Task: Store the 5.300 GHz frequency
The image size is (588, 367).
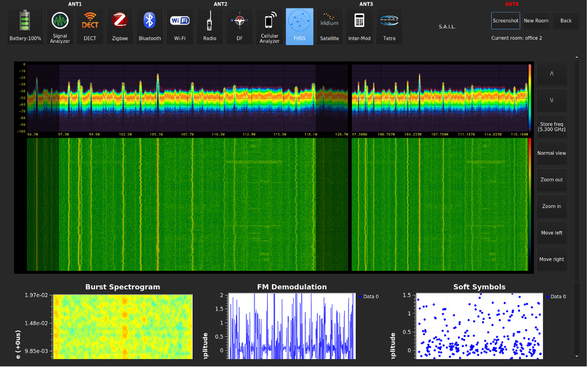Action: pos(551,126)
